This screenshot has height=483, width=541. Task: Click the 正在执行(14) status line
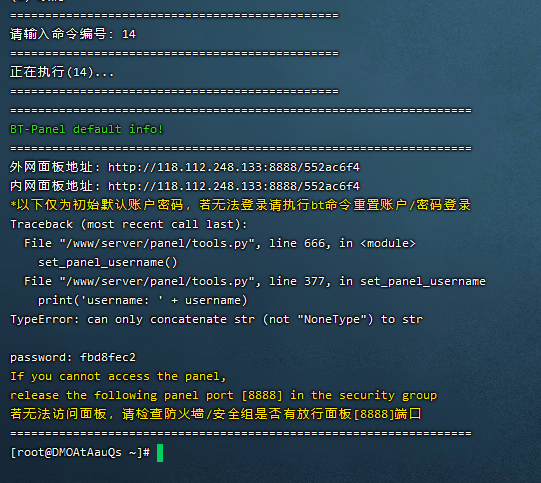coord(62,72)
